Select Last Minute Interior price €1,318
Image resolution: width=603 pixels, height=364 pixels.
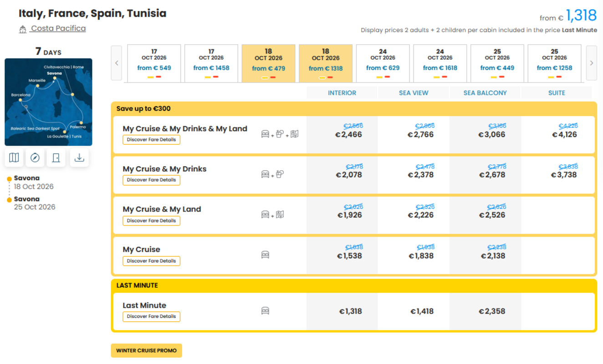(350, 311)
